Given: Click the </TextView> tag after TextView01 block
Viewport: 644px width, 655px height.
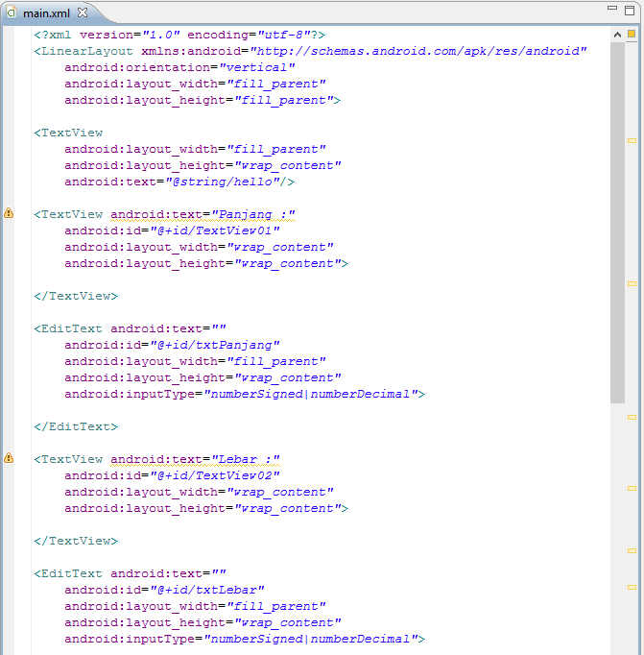Looking at the screenshot, I should [x=76, y=296].
